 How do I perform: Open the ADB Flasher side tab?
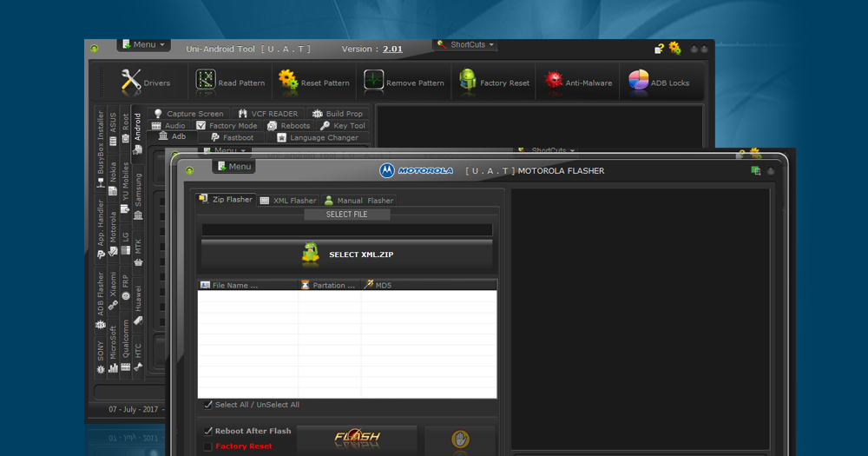point(100,301)
